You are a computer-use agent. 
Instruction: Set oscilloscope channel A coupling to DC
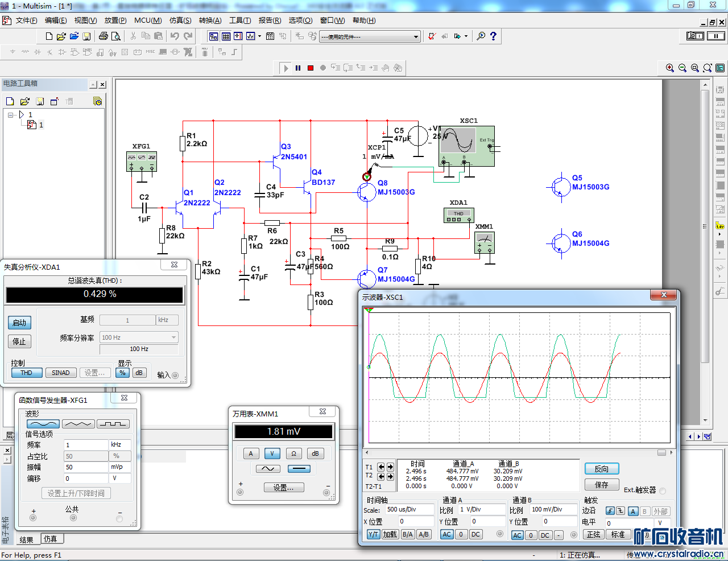coord(476,534)
